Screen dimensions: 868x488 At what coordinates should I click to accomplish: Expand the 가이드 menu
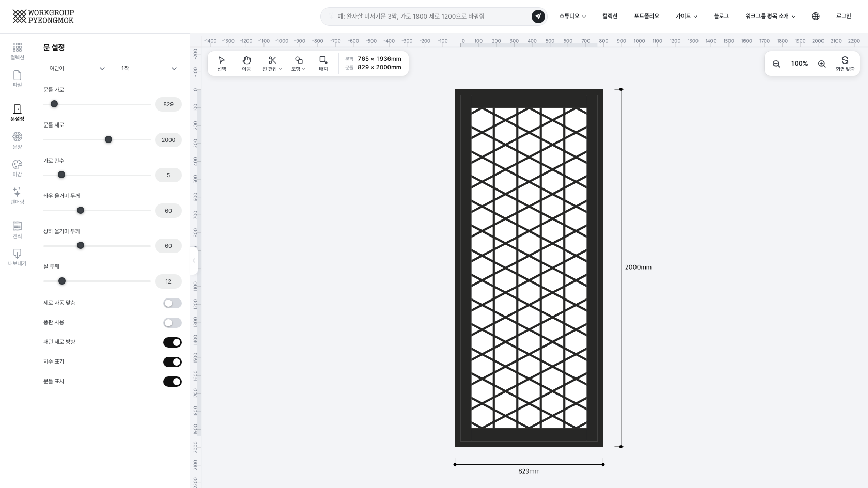coord(686,17)
